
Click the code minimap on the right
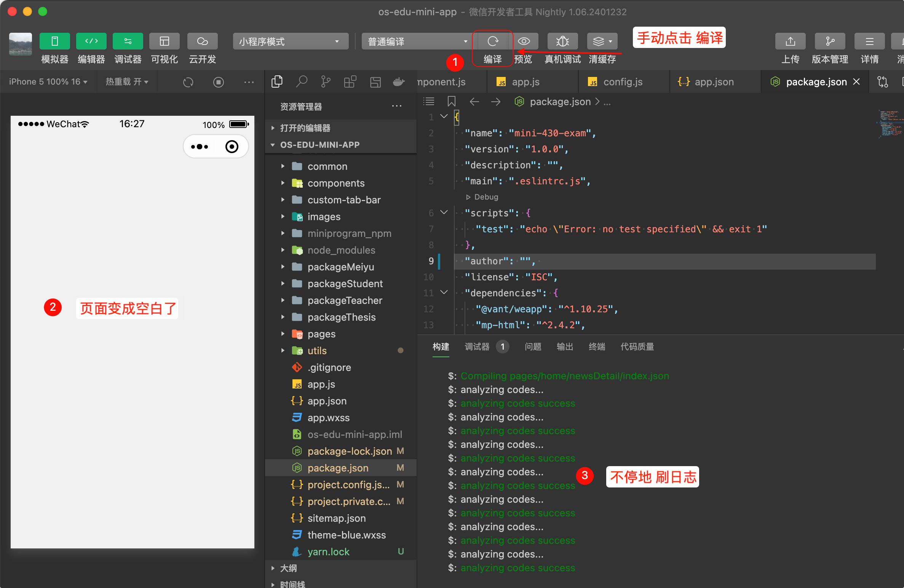[x=890, y=124]
